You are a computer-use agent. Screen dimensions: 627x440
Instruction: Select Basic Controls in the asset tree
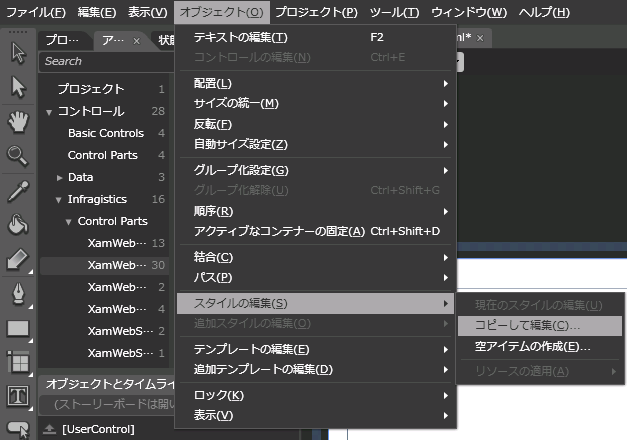tap(105, 133)
